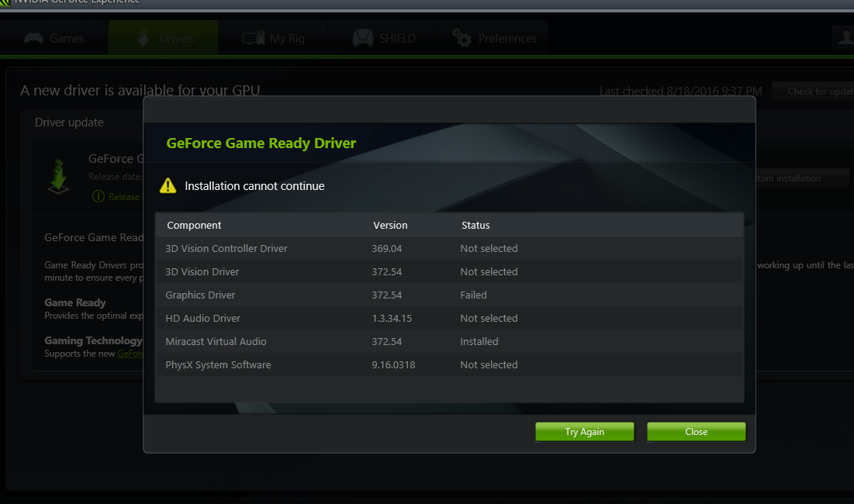Open the Games tab

pos(54,38)
